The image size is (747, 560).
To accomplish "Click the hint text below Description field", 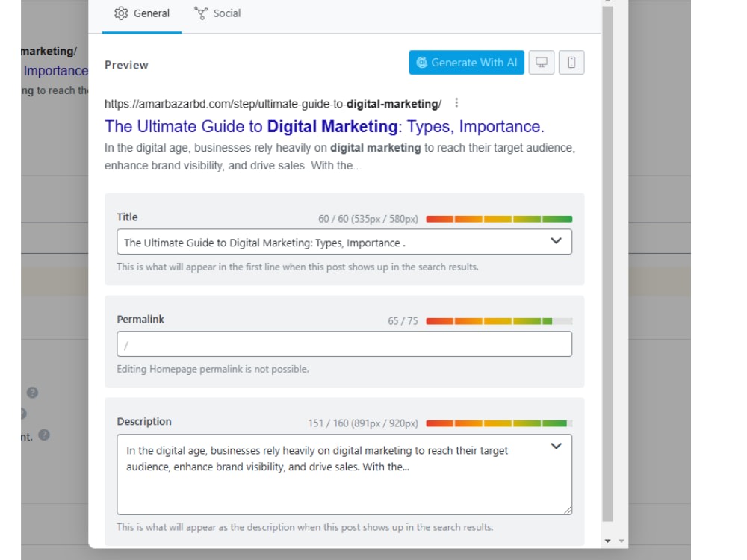I will [x=305, y=527].
